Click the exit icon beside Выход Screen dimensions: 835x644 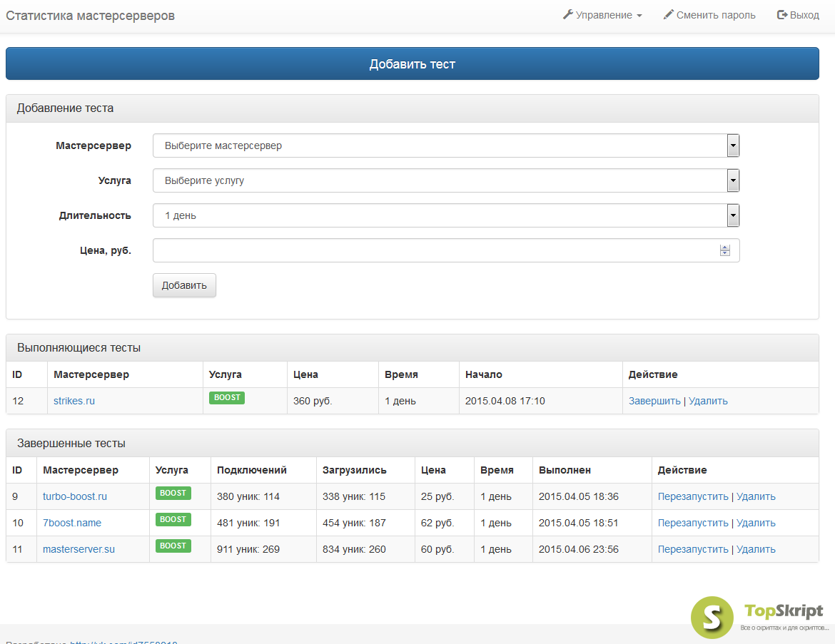pyautogui.click(x=781, y=15)
